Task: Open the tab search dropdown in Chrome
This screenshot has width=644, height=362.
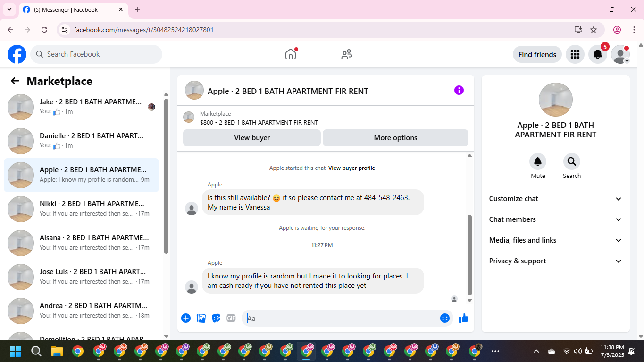Action: [9, 9]
